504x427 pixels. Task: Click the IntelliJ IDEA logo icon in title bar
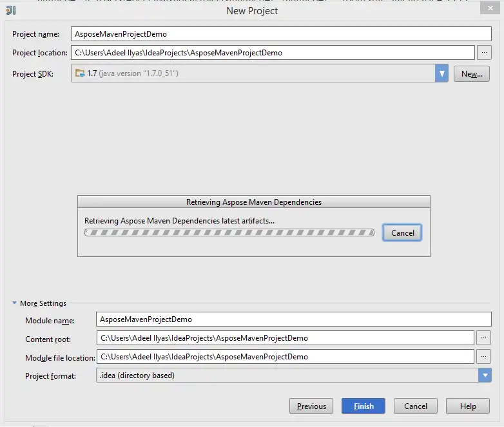10,10
